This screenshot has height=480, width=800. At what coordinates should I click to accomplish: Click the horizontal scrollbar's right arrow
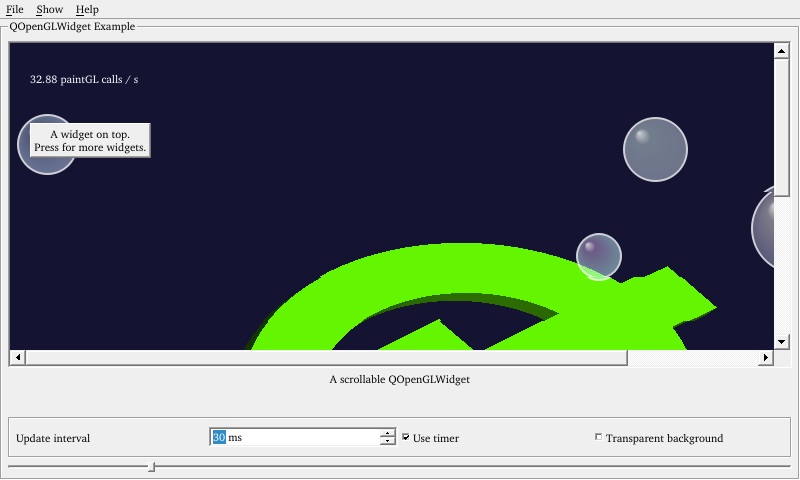[767, 358]
